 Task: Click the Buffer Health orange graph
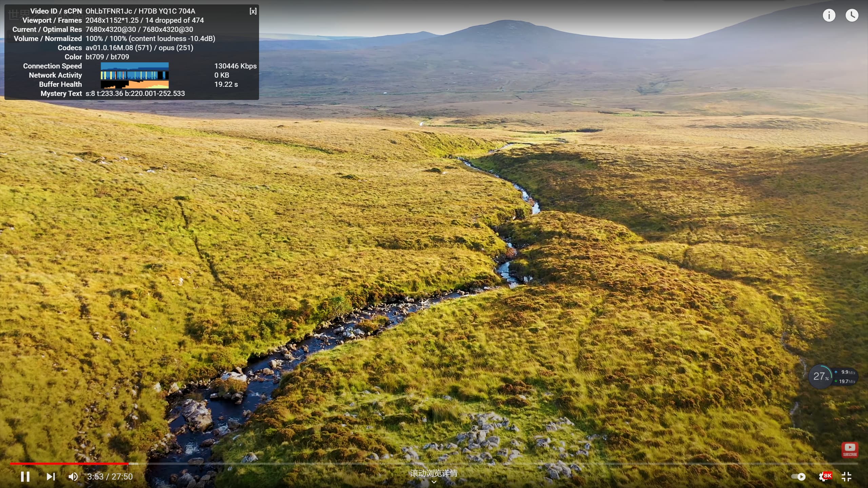[135, 84]
